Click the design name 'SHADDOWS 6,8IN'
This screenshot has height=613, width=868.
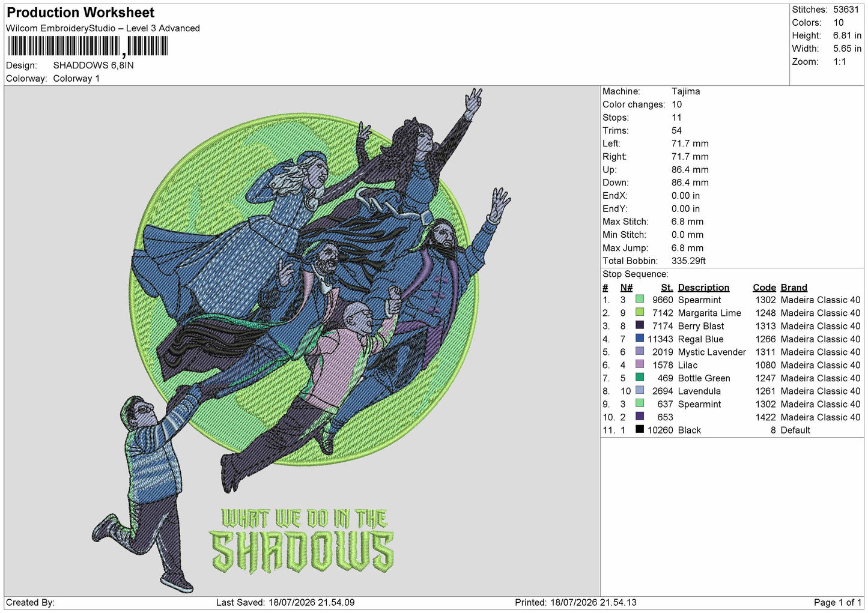(93, 65)
